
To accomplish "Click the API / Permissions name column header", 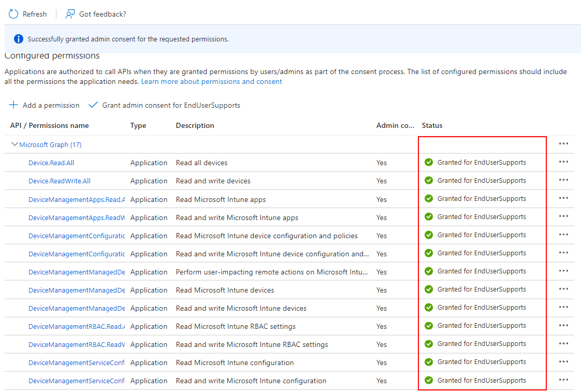I will coord(49,126).
